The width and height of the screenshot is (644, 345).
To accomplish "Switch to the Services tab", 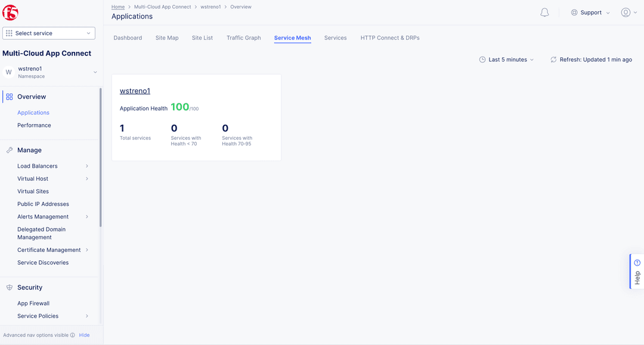I will pos(335,38).
